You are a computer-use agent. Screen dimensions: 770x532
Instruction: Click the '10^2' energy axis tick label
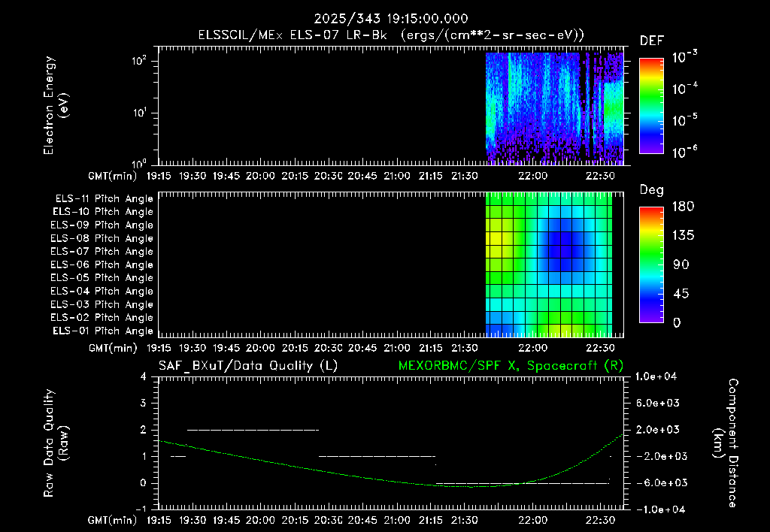point(139,61)
